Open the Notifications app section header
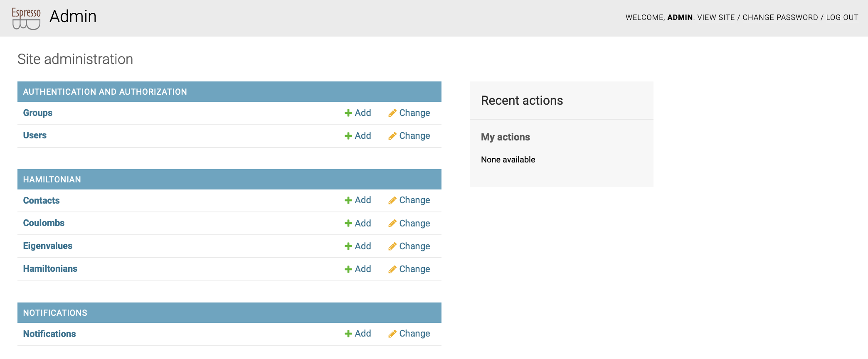 (x=55, y=313)
